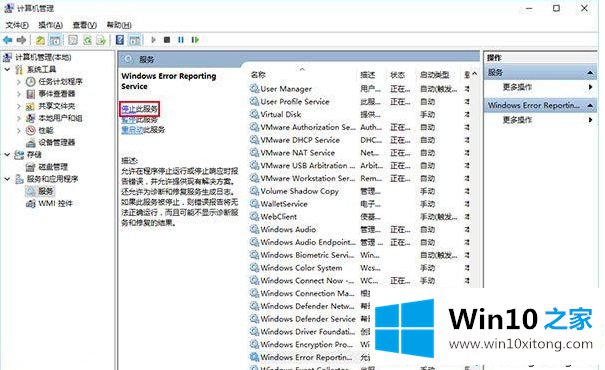Stop service with black square icon
This screenshot has height=370, width=605.
click(167, 40)
